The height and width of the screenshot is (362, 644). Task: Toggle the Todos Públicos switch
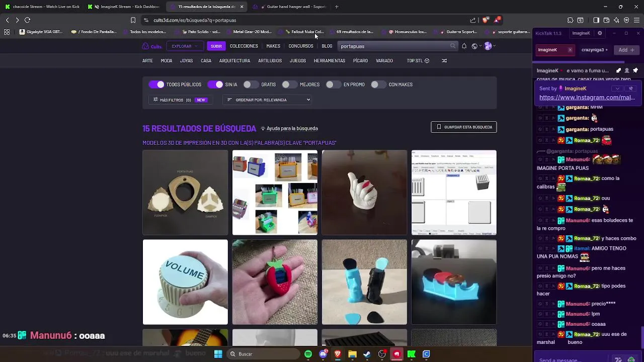pyautogui.click(x=156, y=84)
